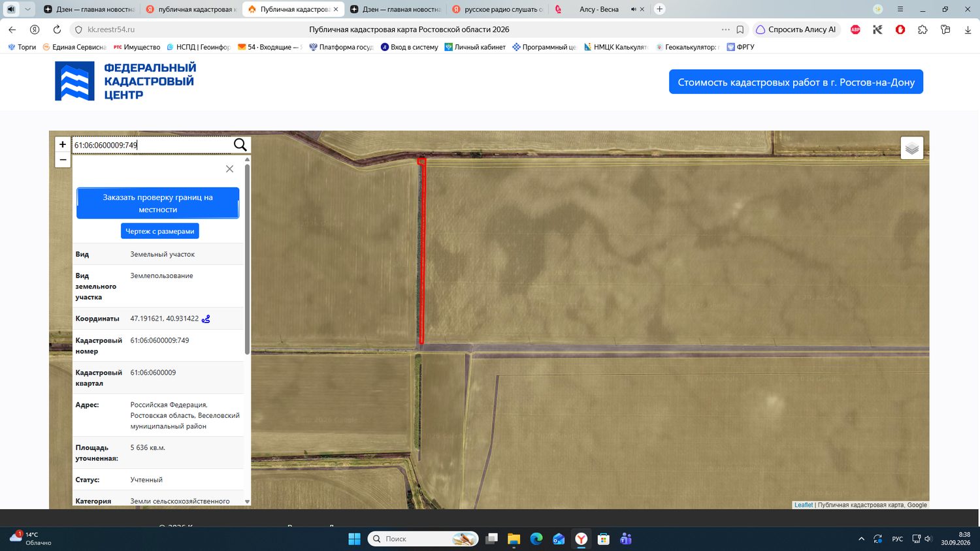The image size is (980, 551).
Task: Click the magnifier search icon
Action: tap(240, 145)
